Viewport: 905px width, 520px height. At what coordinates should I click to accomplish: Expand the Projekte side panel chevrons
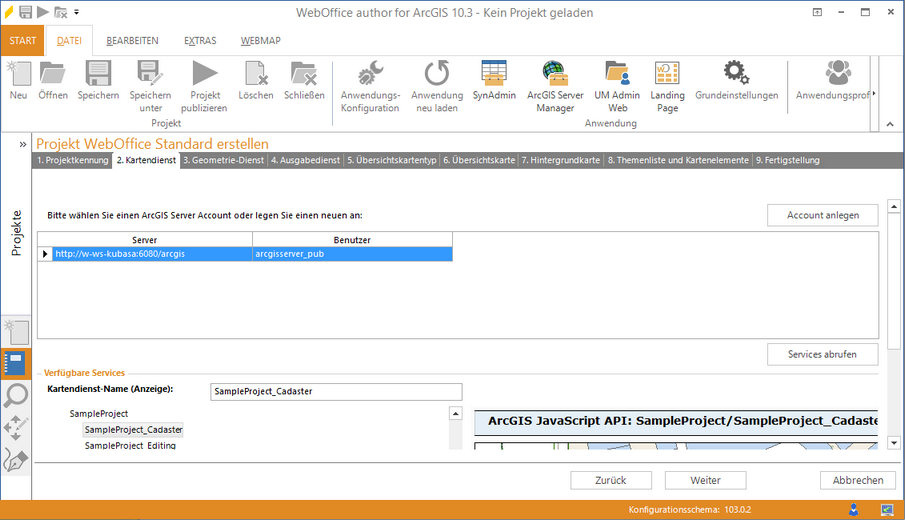(23, 144)
